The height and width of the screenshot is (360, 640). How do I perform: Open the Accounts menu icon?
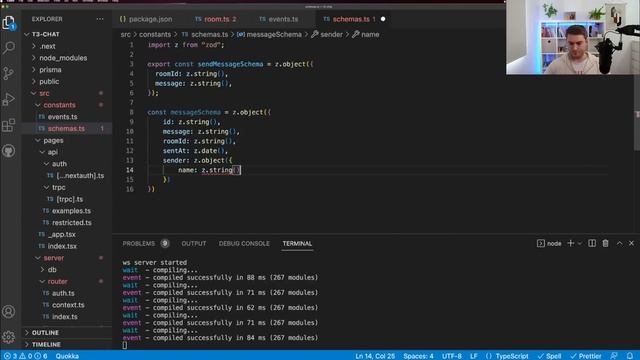tap(9, 312)
